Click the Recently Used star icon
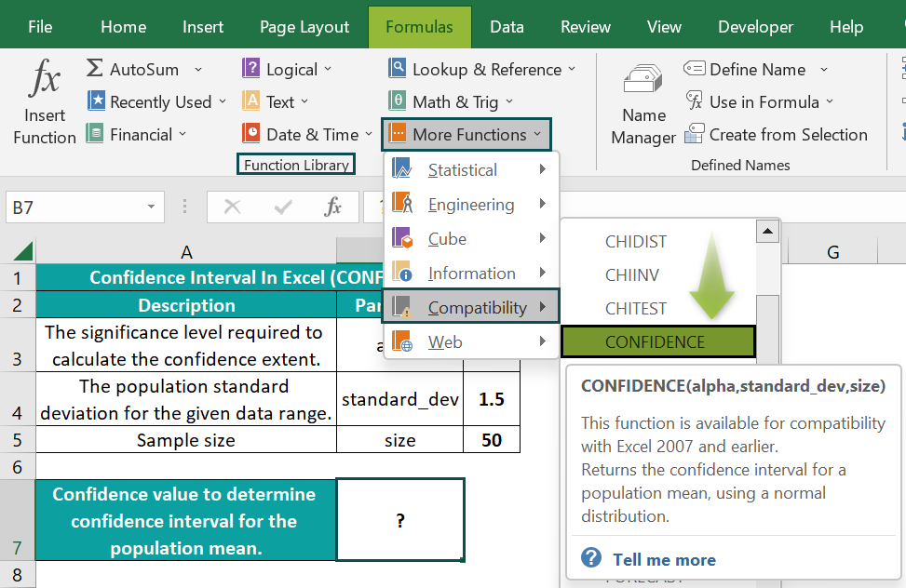The image size is (906, 588). (96, 100)
